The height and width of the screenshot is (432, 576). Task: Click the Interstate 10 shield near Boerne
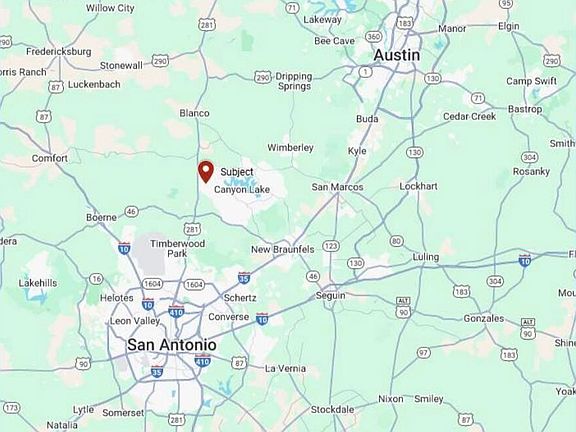click(x=124, y=248)
